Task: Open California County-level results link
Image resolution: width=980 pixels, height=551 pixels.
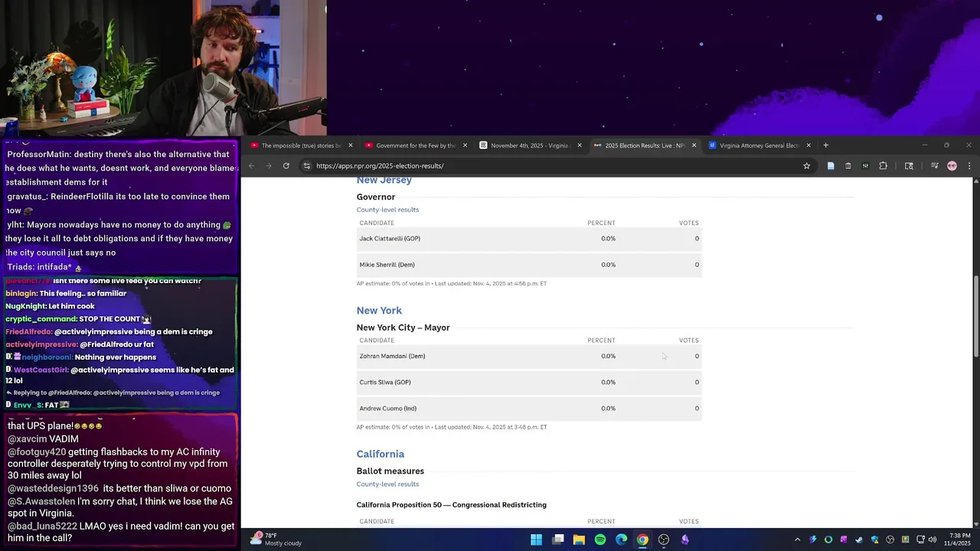Action: click(387, 484)
